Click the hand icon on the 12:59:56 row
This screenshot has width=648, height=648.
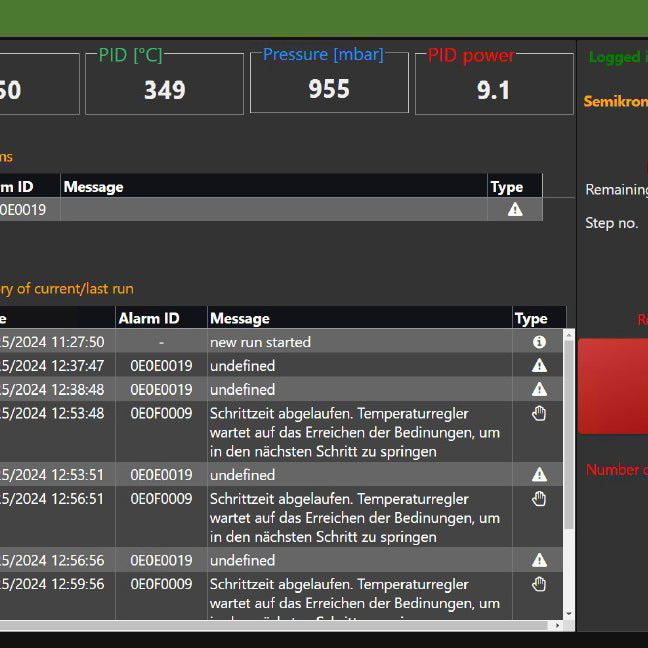pyautogui.click(x=539, y=584)
